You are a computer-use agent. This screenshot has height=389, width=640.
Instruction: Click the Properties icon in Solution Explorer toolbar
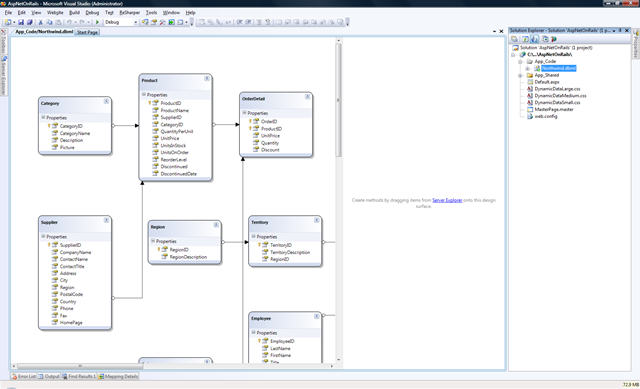[x=514, y=39]
